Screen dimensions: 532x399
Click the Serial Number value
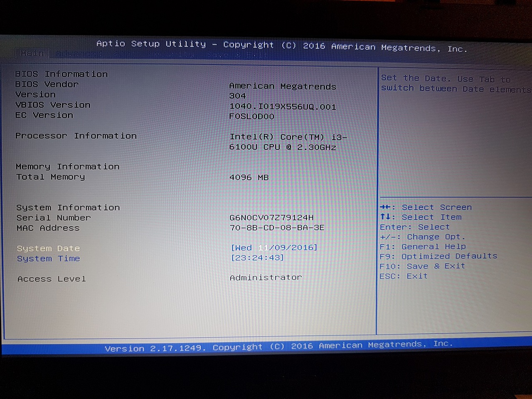pos(271,217)
